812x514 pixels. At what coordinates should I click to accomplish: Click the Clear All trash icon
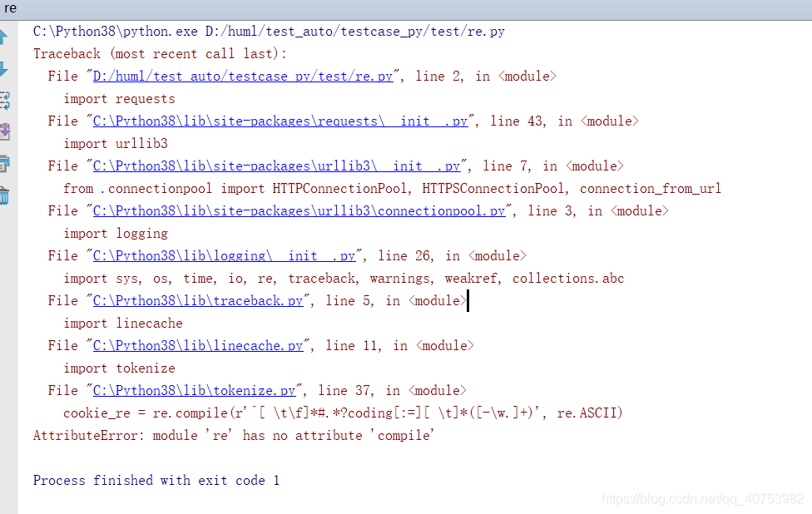click(4, 195)
